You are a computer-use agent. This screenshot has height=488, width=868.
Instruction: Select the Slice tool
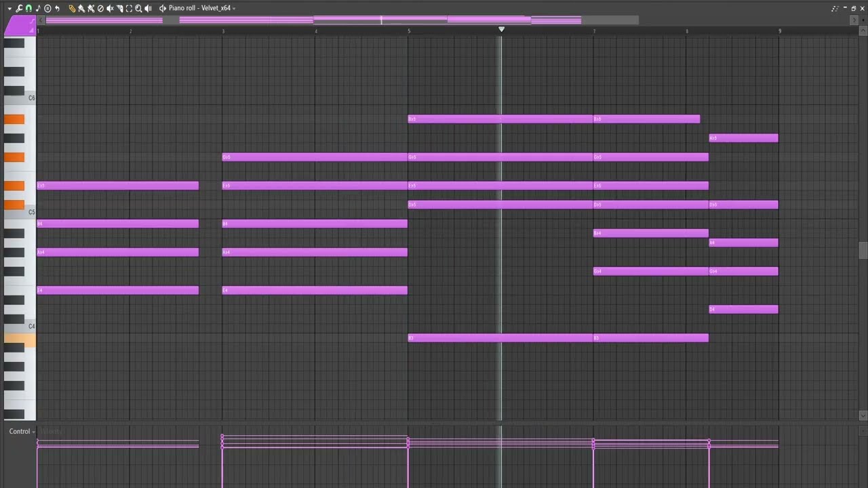(119, 8)
